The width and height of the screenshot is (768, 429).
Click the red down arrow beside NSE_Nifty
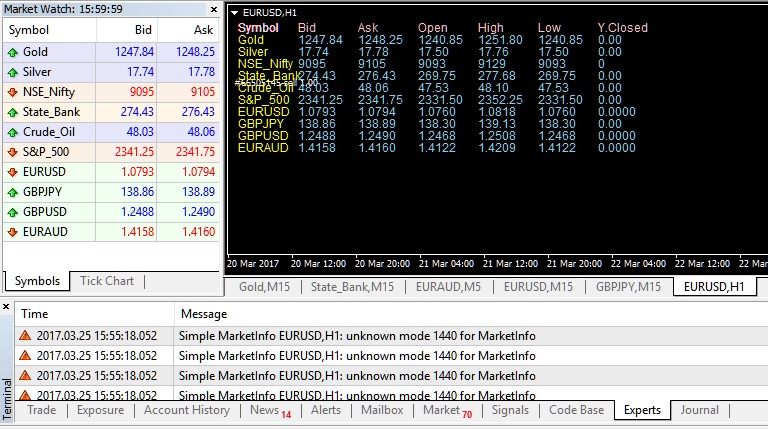click(12, 92)
